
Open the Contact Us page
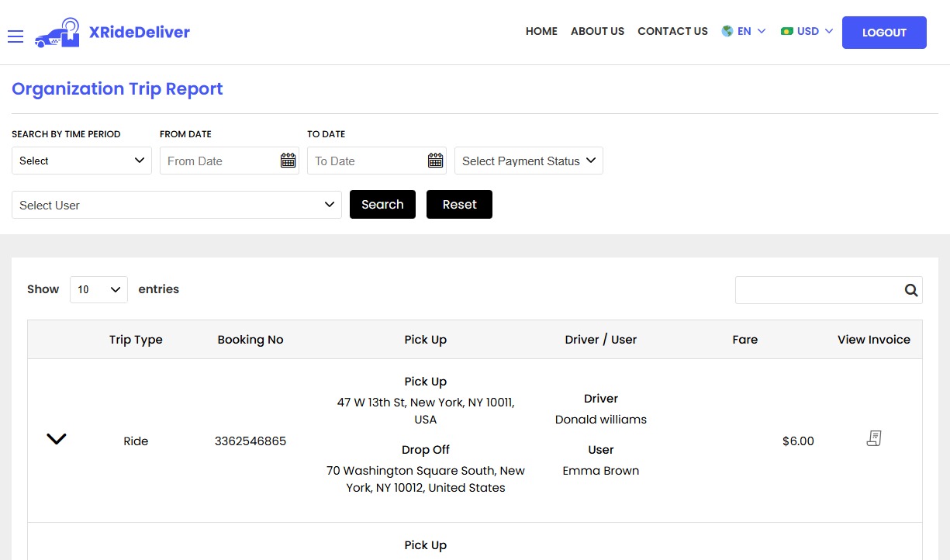pyautogui.click(x=672, y=32)
